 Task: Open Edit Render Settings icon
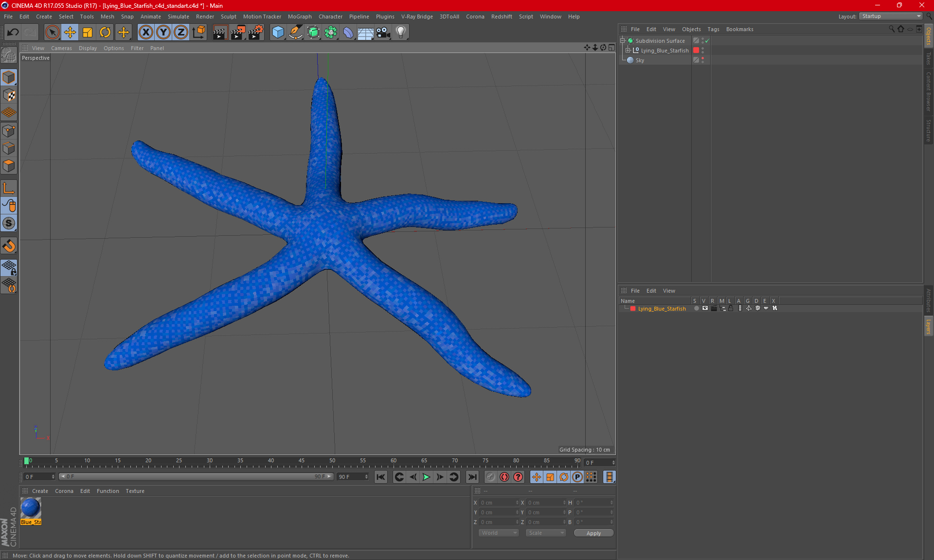256,33
